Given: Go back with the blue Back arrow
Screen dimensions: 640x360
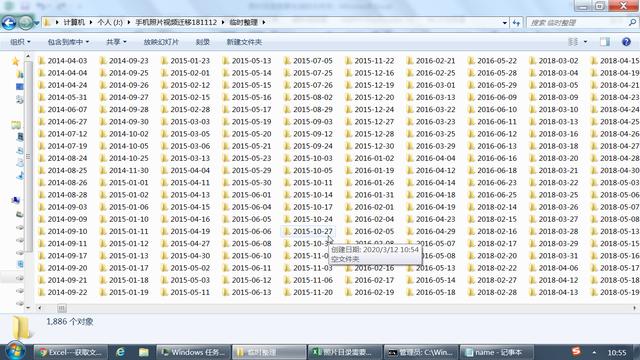Looking at the screenshot, I should (x=9, y=23).
